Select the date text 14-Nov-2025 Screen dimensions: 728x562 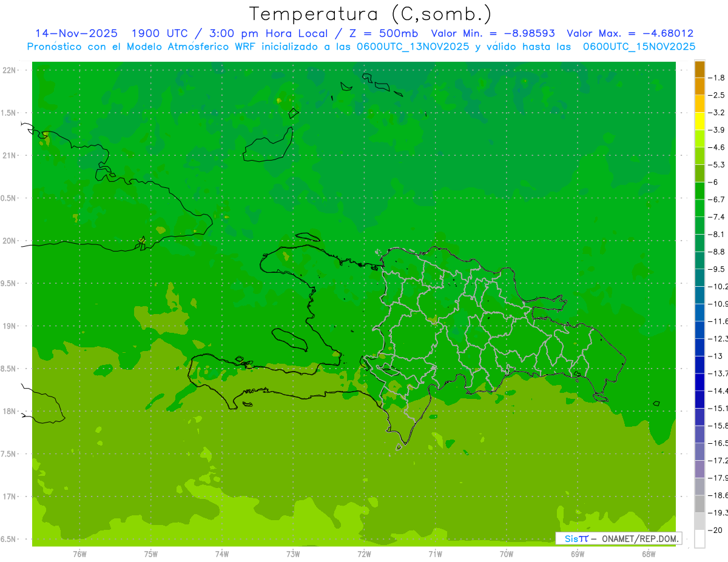point(76,33)
